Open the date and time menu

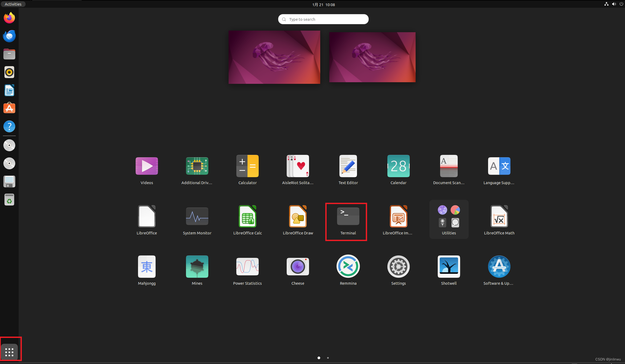point(323,4)
